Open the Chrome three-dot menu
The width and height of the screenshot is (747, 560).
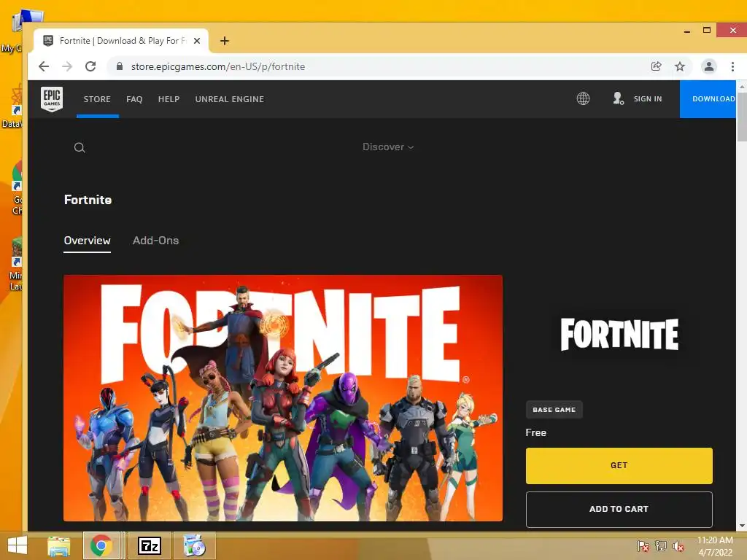(x=732, y=66)
